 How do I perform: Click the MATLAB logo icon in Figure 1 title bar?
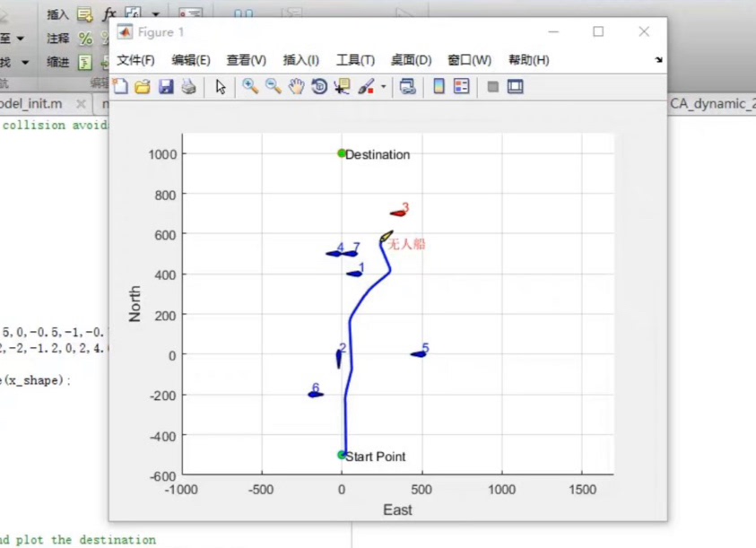126,31
